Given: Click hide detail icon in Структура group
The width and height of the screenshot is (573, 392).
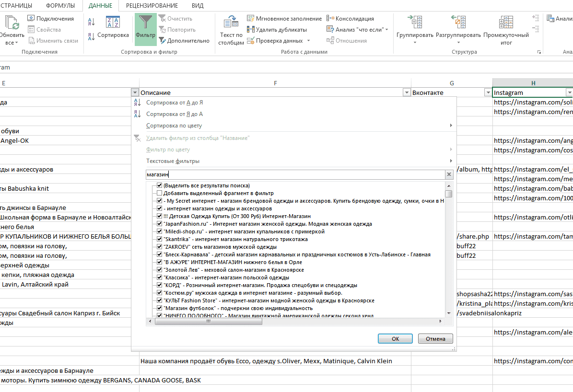Looking at the screenshot, I should pos(536,28).
